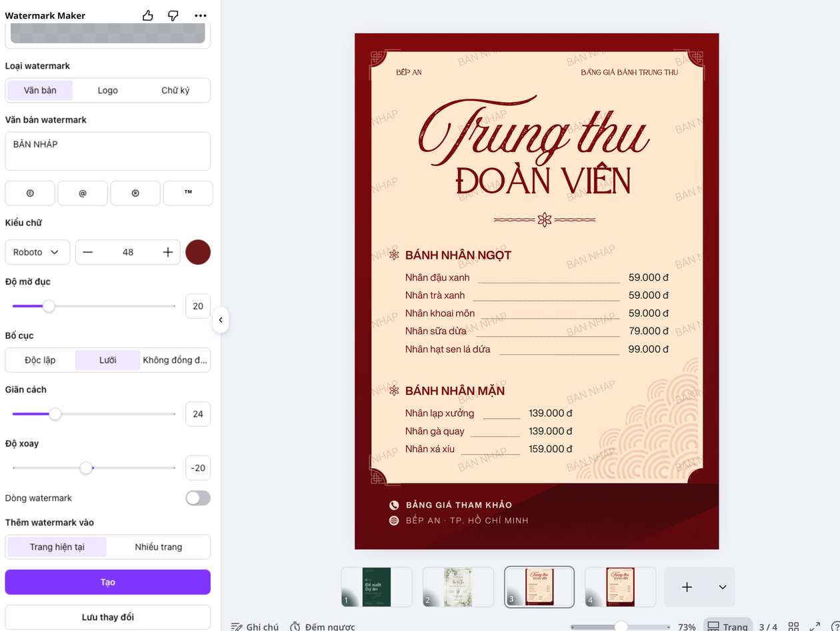The image size is (840, 631).
Task: Select the 99.000 đ price
Action: (x=649, y=349)
